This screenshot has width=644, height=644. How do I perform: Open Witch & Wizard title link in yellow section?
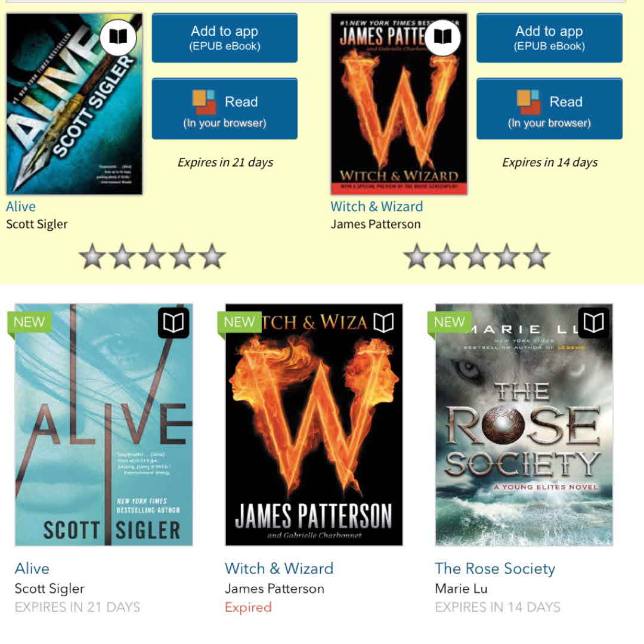click(x=377, y=206)
